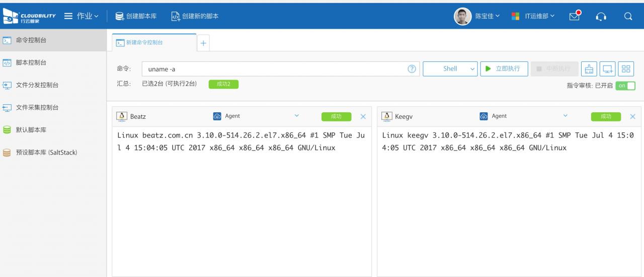Expand the Shell script type dropdown
Image resolution: width=644 pixels, height=277 pixels.
[x=450, y=69]
